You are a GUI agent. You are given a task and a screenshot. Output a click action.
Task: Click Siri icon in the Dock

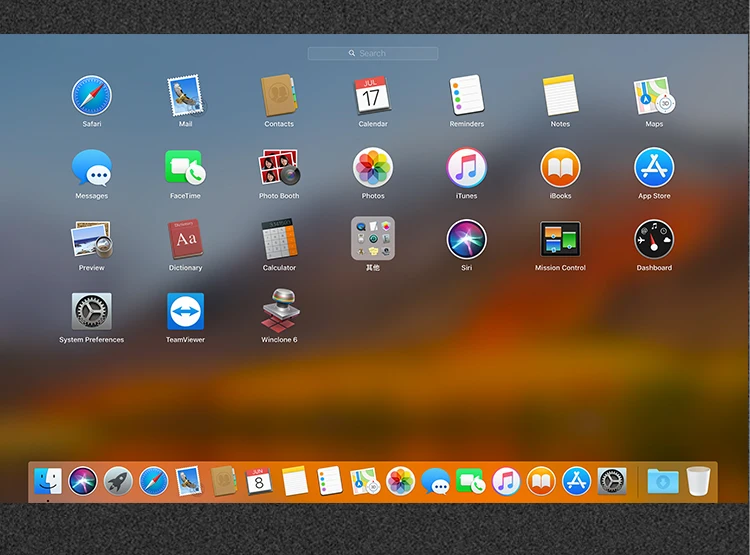tap(83, 481)
